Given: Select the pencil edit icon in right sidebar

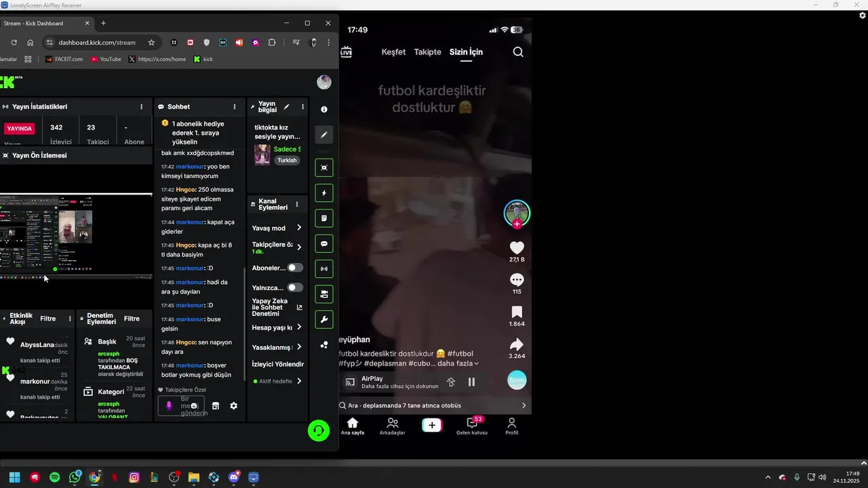Looking at the screenshot, I should pos(324,135).
